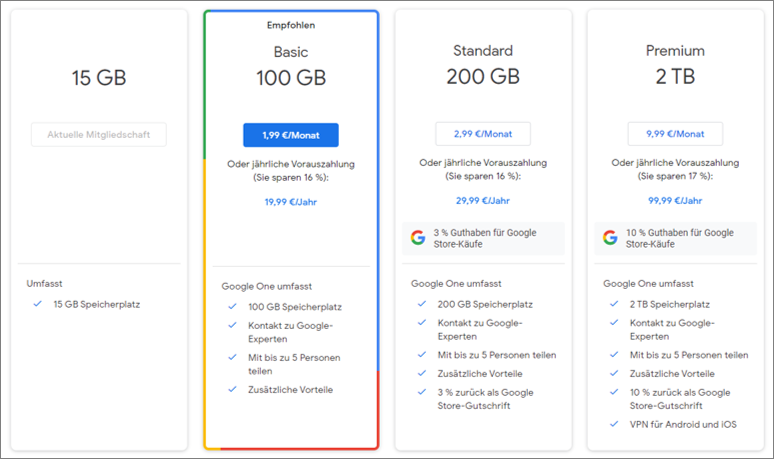Select 29,99 €/Jahr yearly Standard price
Screen dimensions: 774x459
click(483, 200)
